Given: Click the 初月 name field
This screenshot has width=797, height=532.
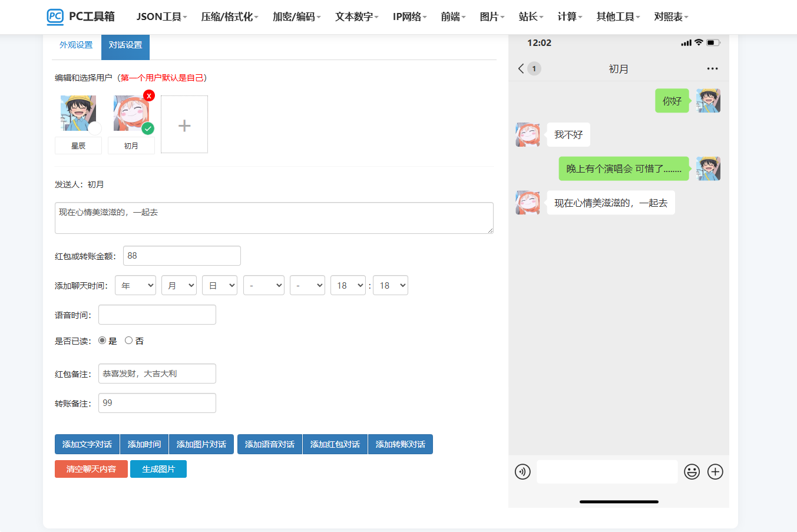Looking at the screenshot, I should pyautogui.click(x=131, y=146).
